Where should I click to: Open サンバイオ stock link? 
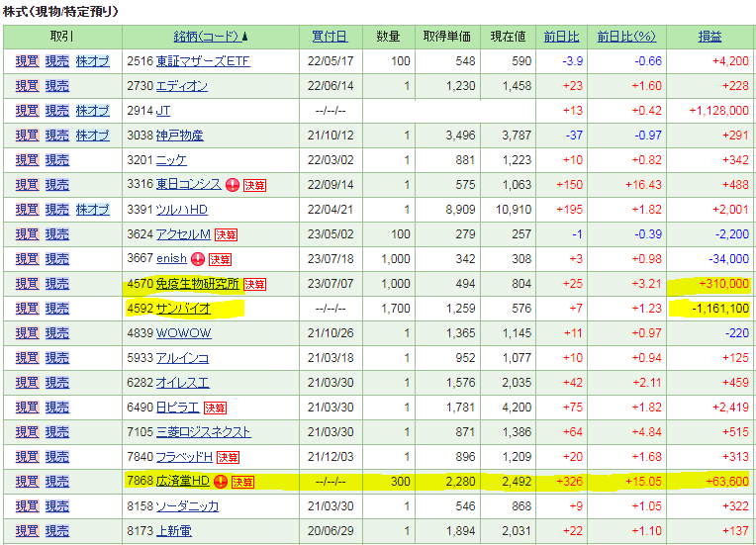[x=183, y=309]
